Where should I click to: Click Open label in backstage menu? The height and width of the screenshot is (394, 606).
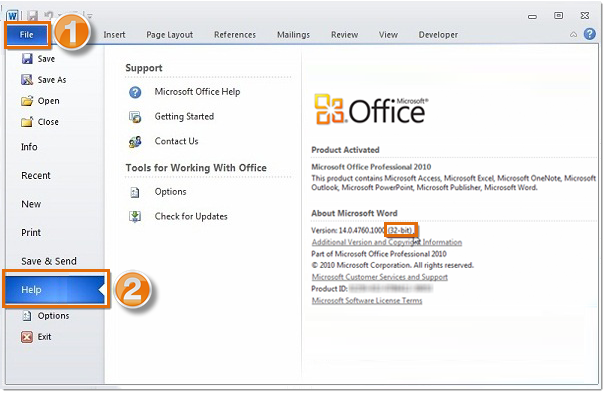tap(49, 101)
